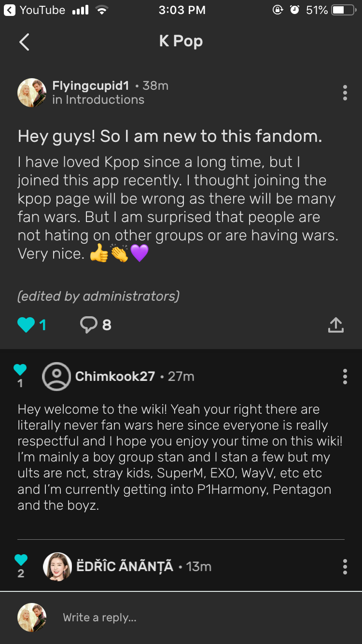Viewport: 362px width, 644px height.
Task: Tap Chimkook27's default avatar icon
Action: [x=56, y=376]
